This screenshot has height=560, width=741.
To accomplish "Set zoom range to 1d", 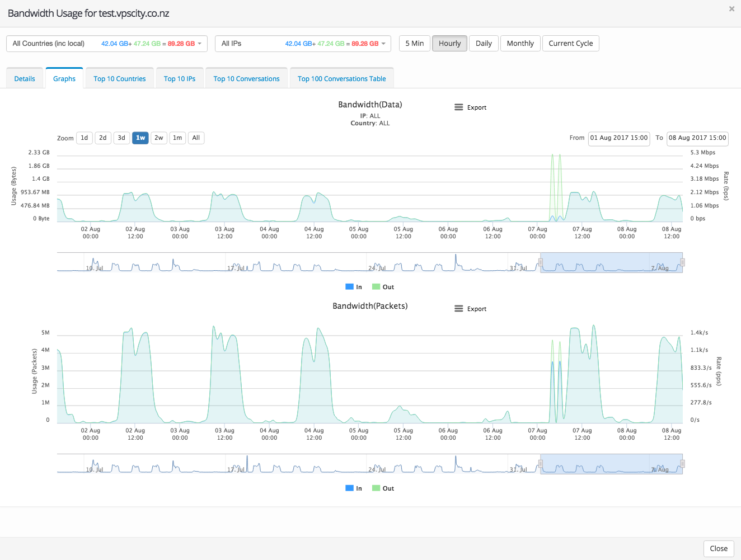I will click(85, 138).
